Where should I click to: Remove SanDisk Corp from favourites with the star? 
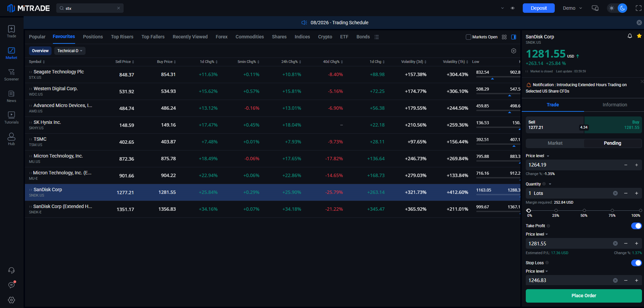tap(639, 36)
